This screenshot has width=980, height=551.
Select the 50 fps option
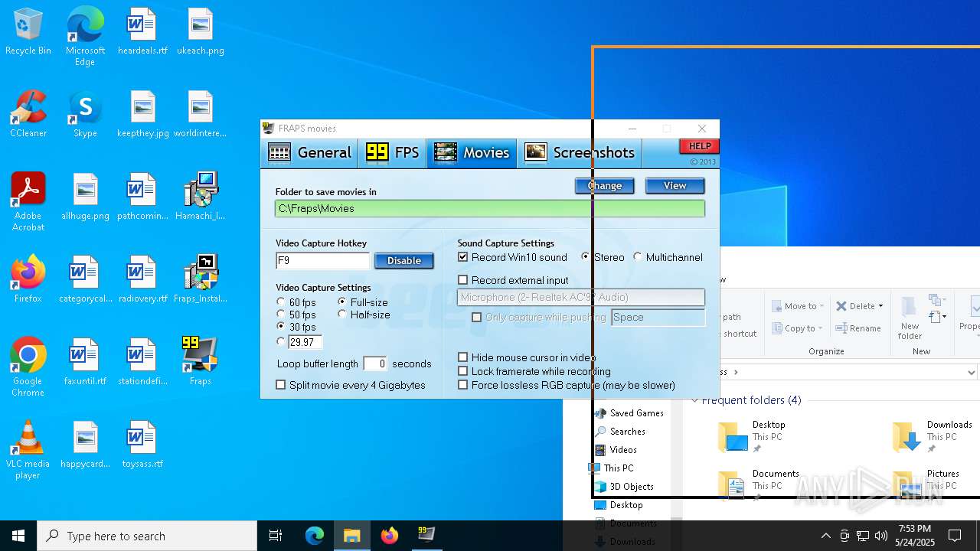click(281, 315)
